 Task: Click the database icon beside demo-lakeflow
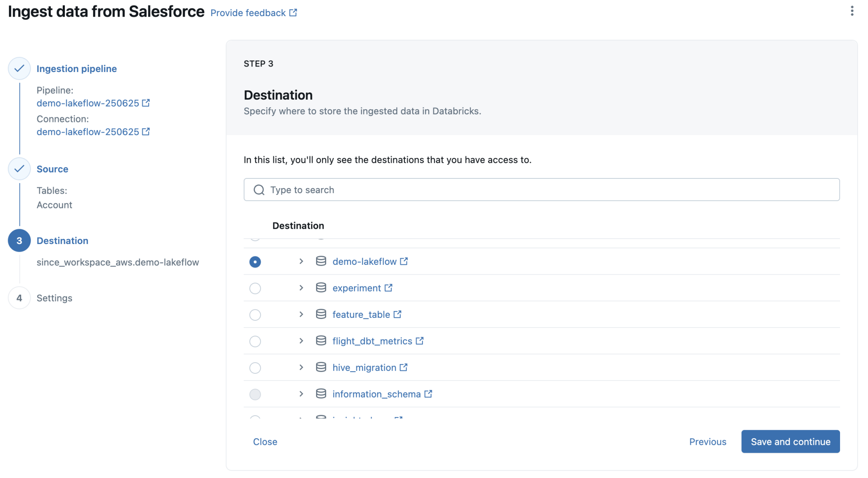[320, 261]
